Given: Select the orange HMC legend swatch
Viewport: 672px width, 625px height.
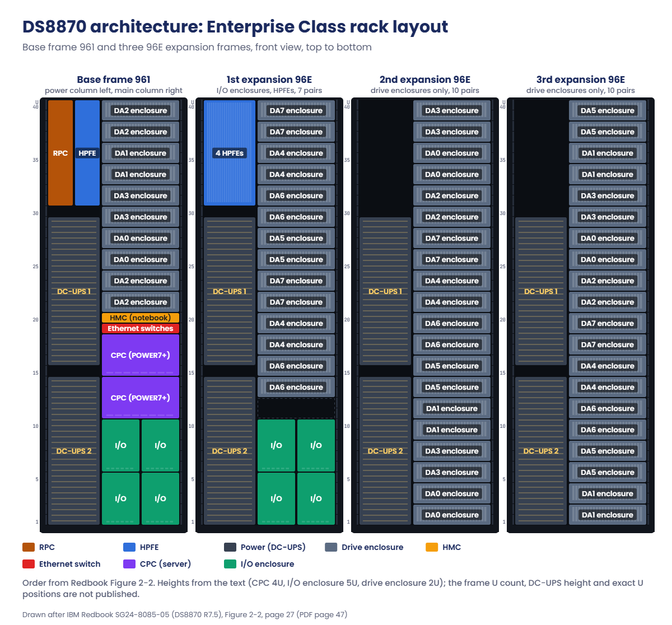Looking at the screenshot, I should [432, 547].
